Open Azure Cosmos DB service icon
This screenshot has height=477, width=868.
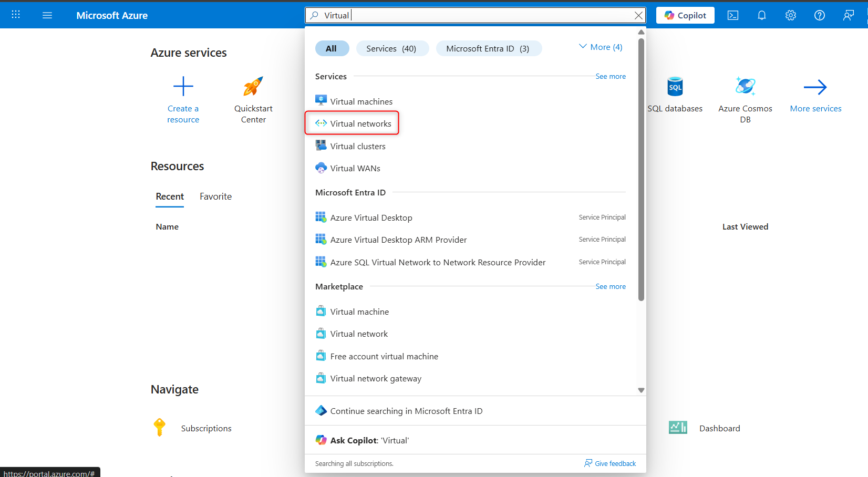[x=746, y=87]
